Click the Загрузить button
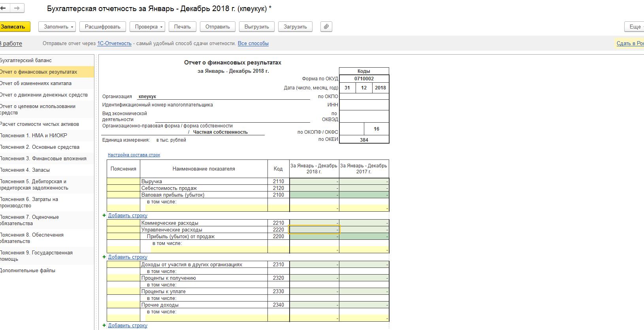 click(x=295, y=27)
